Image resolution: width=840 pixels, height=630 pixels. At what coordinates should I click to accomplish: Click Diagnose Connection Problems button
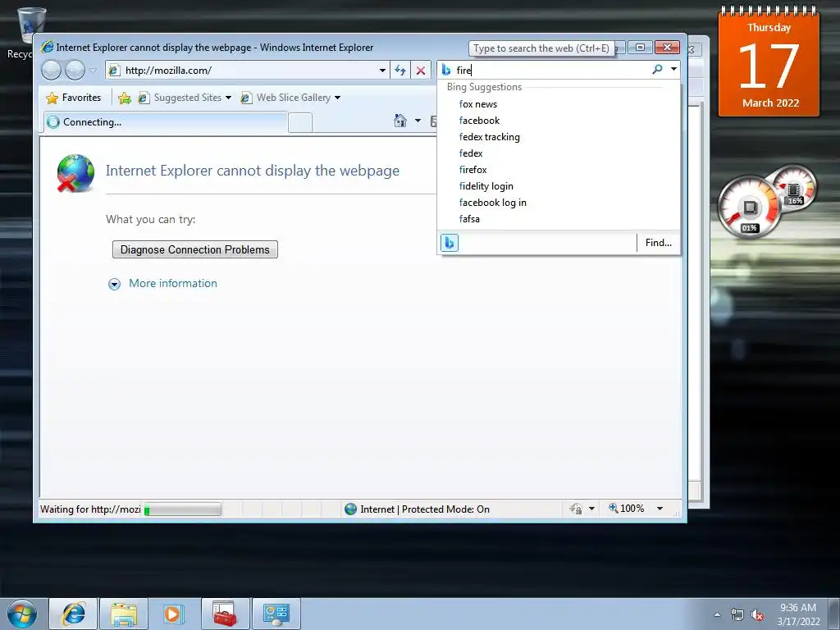195,249
